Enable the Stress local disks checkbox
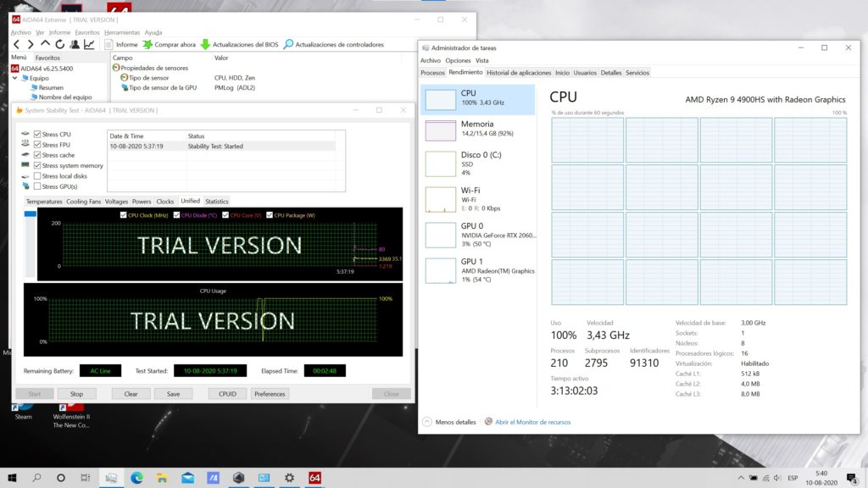The width and height of the screenshot is (868, 488). click(x=37, y=175)
